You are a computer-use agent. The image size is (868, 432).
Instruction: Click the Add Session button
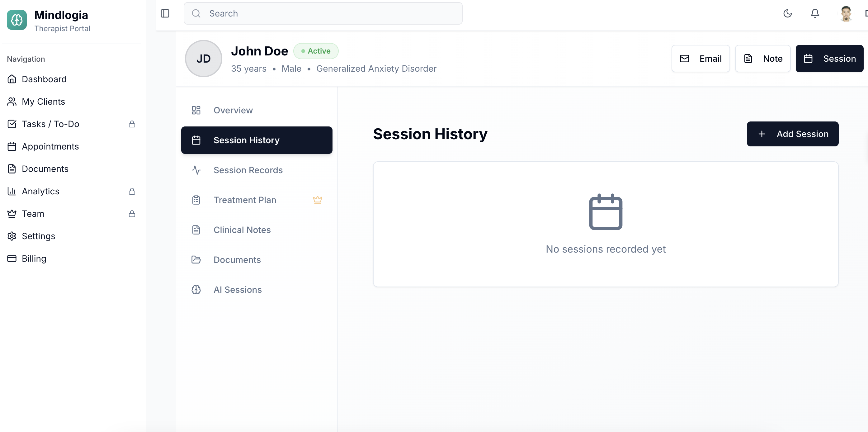(x=792, y=134)
